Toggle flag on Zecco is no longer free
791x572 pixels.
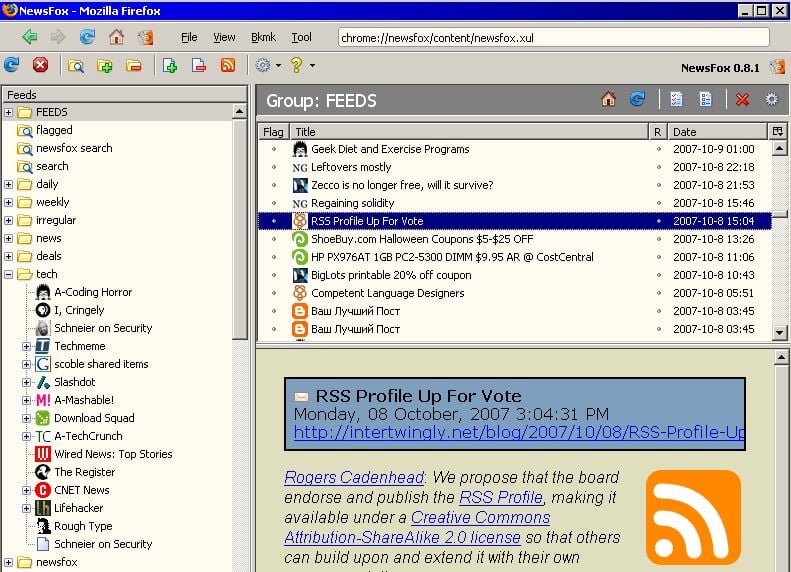[x=274, y=185]
